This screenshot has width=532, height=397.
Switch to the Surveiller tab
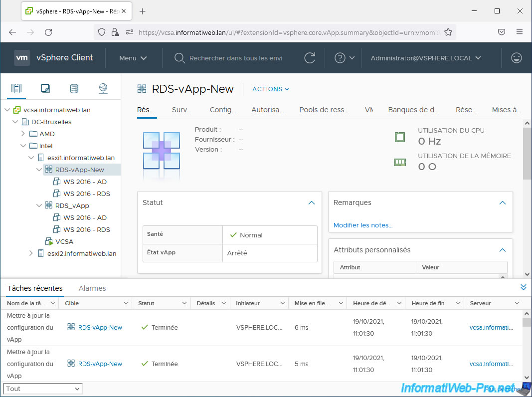[x=181, y=110]
